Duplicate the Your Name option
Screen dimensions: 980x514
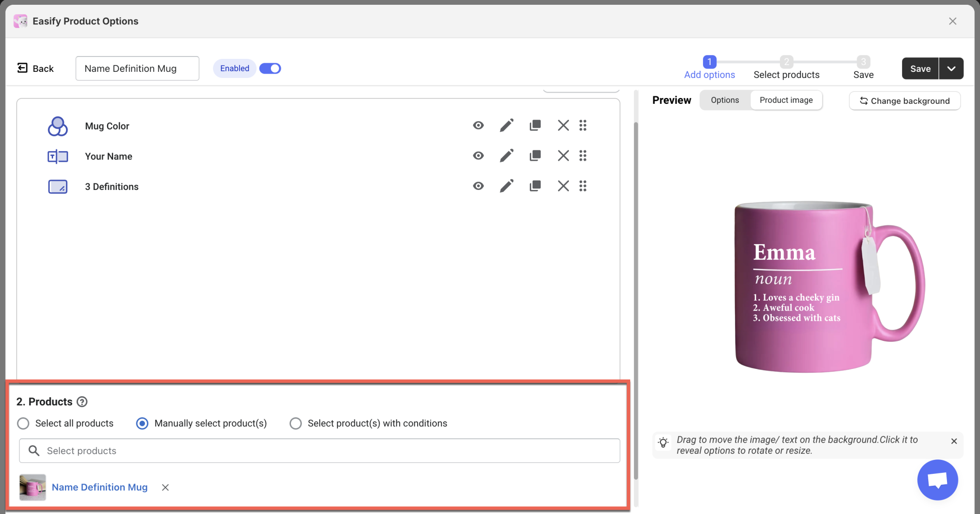point(535,156)
